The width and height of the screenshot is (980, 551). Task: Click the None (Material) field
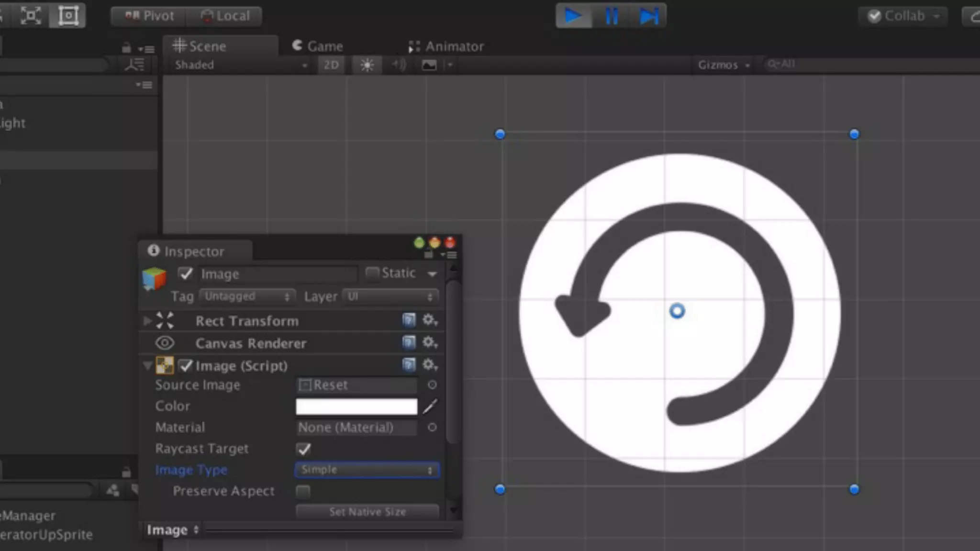coord(356,428)
